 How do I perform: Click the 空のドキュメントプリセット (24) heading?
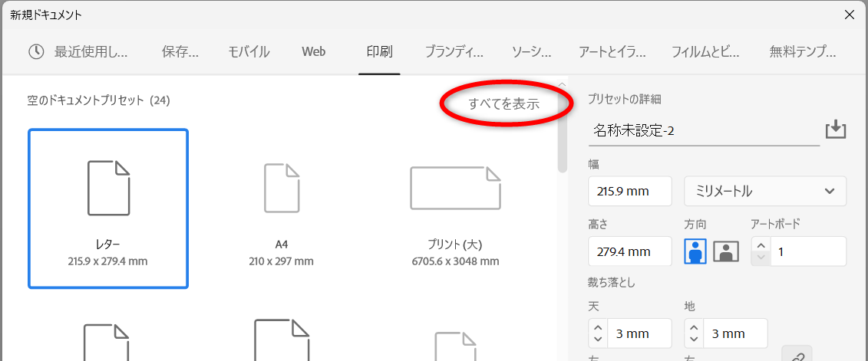98,100
